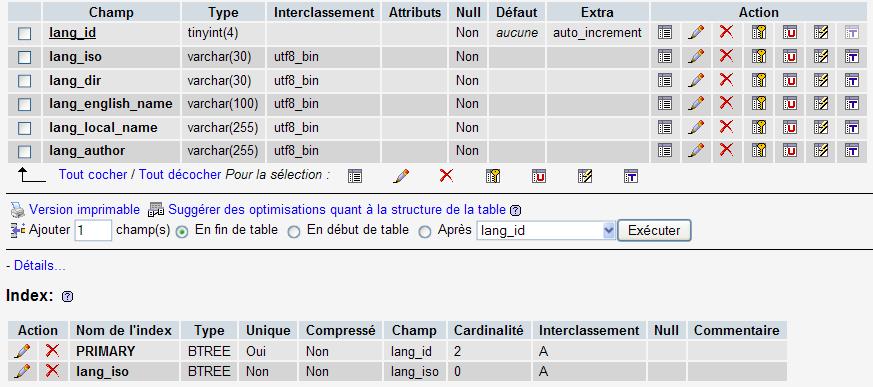Screen dimensions: 873x387
Task: Add index icon on lang_author row
Action: coord(821,150)
